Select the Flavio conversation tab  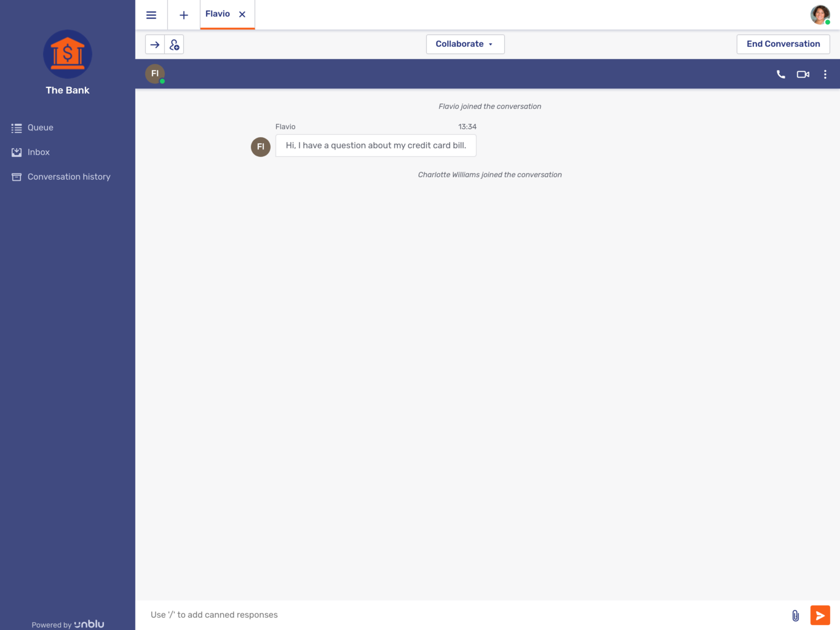point(217,14)
